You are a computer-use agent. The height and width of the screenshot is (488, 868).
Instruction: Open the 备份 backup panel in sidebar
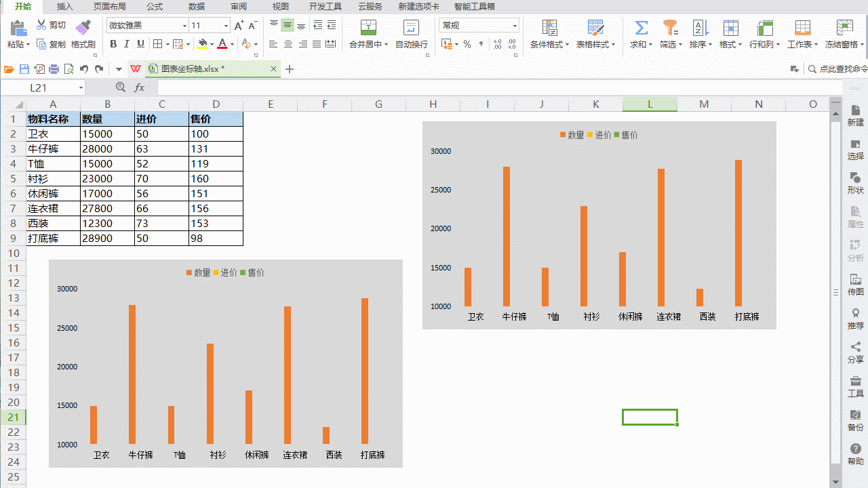[x=855, y=421]
